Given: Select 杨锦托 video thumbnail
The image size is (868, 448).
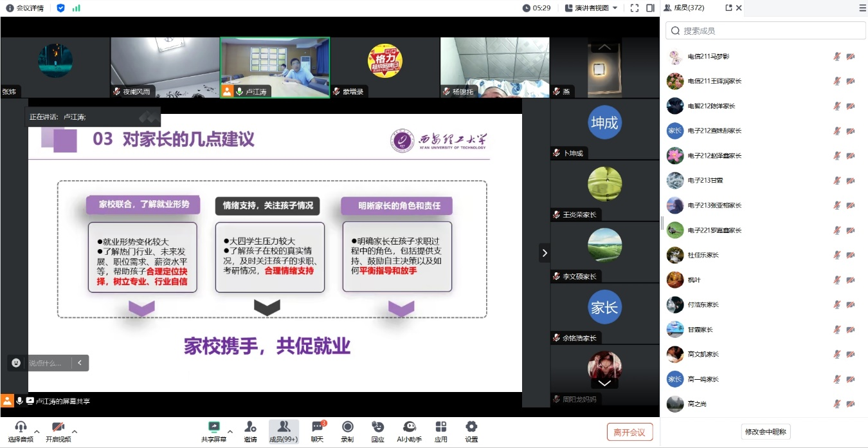Looking at the screenshot, I should click(x=495, y=67).
